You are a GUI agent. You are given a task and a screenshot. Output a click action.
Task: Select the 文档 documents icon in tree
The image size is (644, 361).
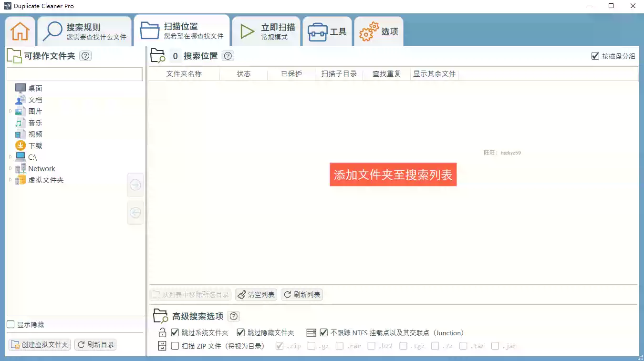click(21, 100)
